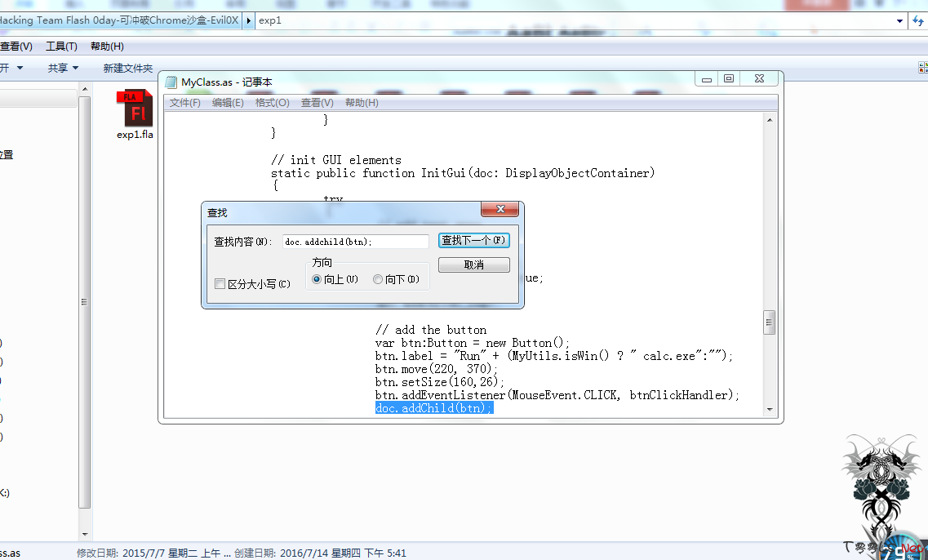Image resolution: width=928 pixels, height=560 pixels.
Task: Close the MyClass.as Notepad window
Action: (759, 78)
